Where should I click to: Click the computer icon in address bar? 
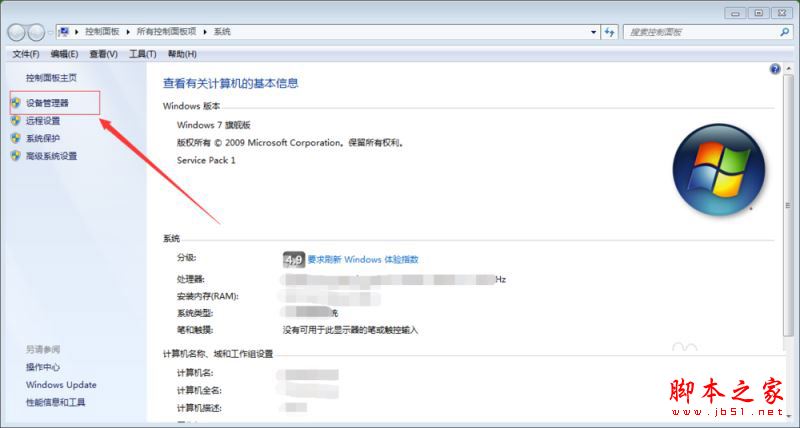pyautogui.click(x=64, y=32)
